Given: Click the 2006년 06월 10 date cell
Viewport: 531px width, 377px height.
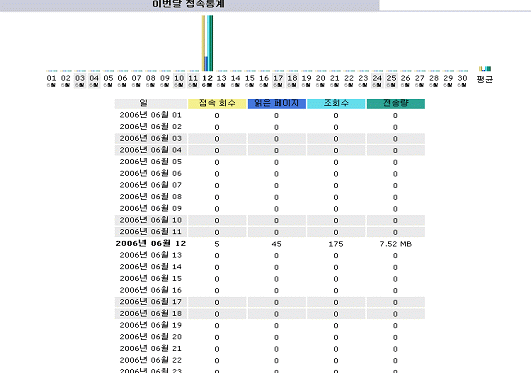Looking at the screenshot, I should (151, 220).
